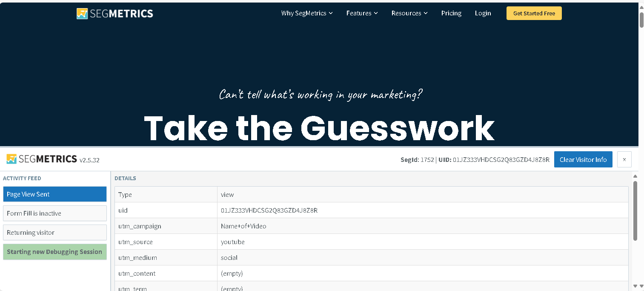
Task: Click the uid value in details table
Action: pos(269,210)
